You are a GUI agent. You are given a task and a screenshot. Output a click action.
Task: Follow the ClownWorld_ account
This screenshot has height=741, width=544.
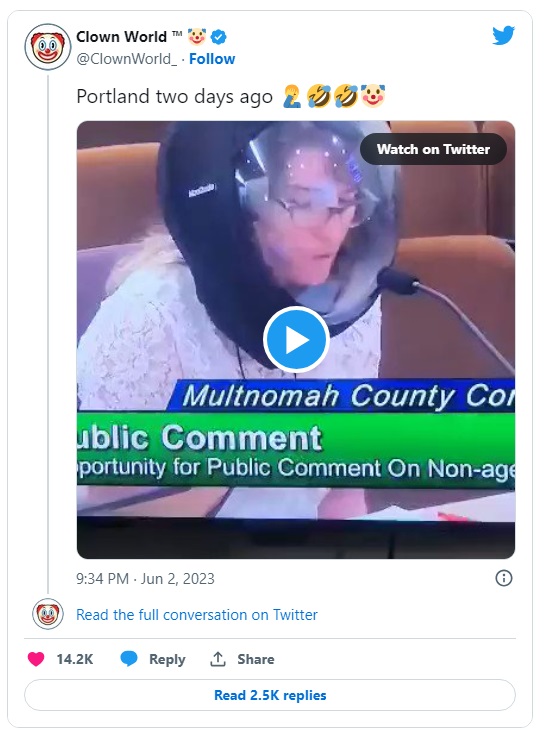212,59
